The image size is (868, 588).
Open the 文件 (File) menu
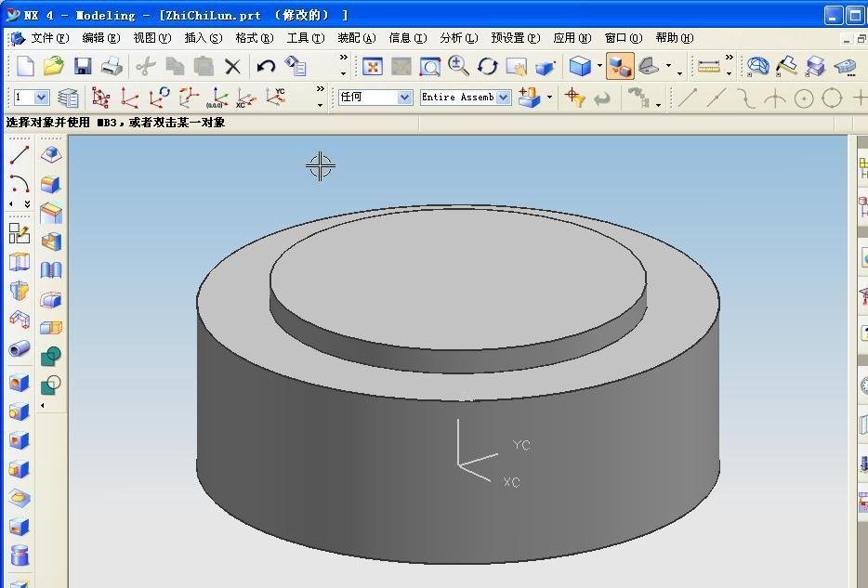pos(49,38)
